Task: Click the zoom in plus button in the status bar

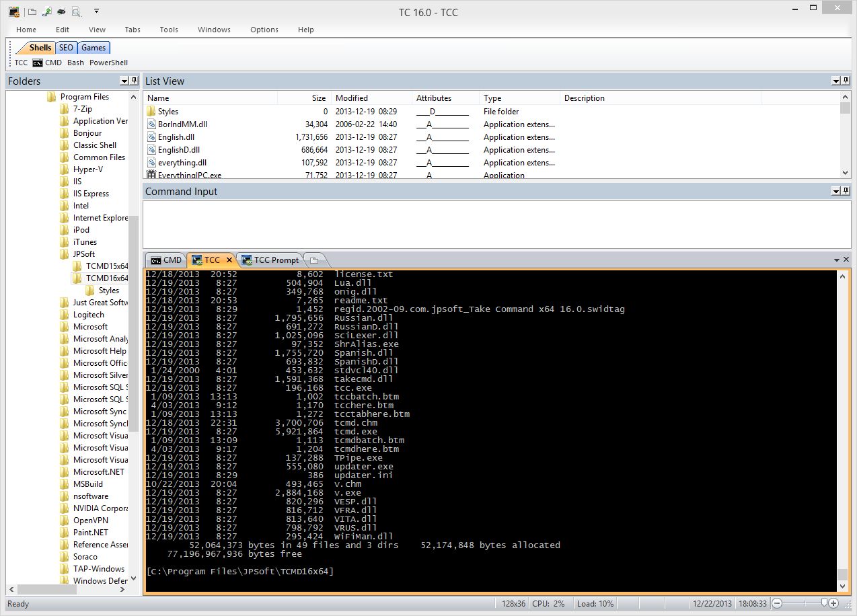Action: [834, 603]
